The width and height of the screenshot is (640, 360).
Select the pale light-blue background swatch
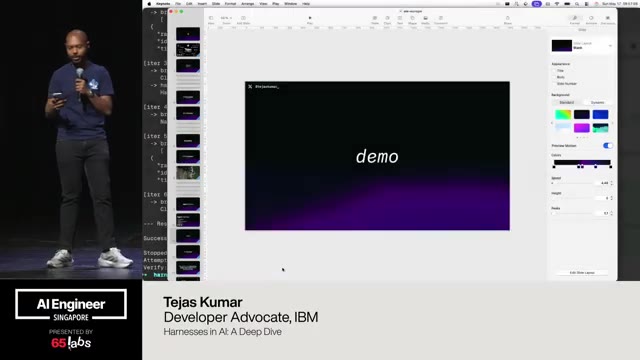(563, 128)
